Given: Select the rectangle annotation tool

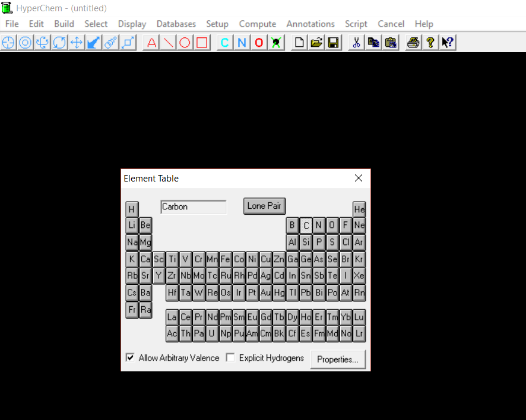Looking at the screenshot, I should coord(202,43).
